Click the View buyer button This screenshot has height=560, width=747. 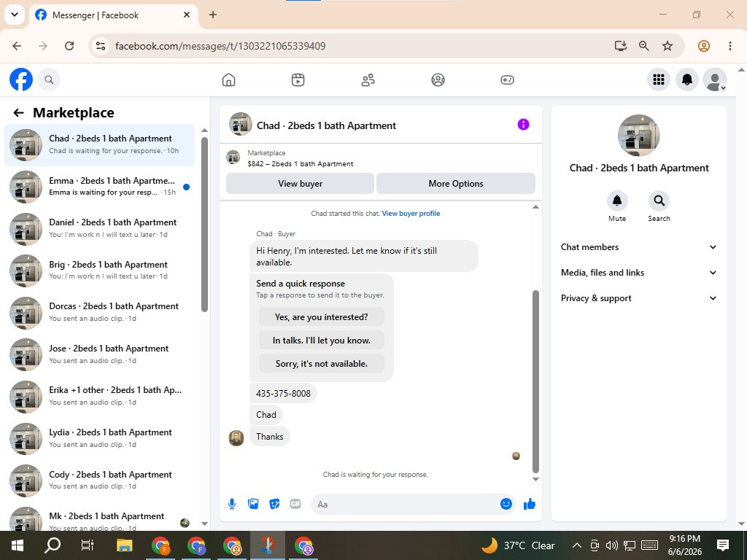(x=300, y=184)
